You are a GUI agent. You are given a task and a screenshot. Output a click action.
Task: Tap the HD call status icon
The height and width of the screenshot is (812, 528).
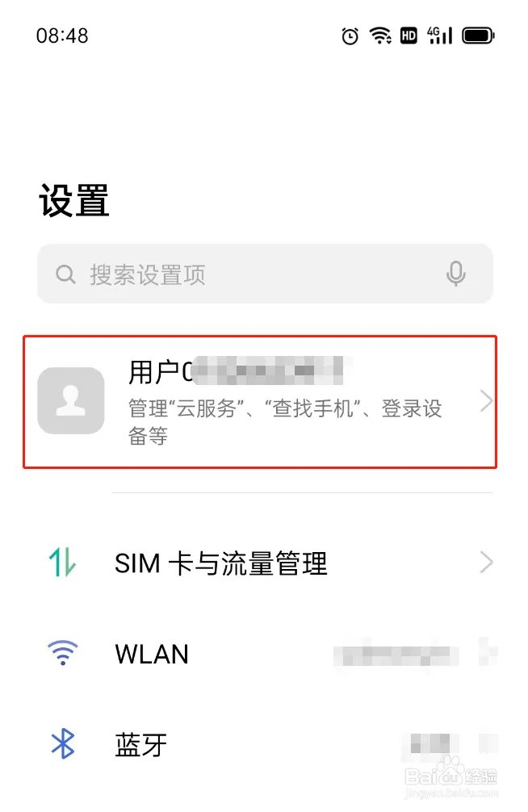coord(409,36)
